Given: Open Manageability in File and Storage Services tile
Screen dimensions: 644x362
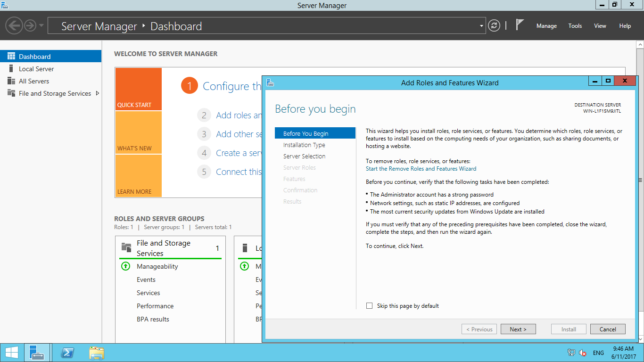Looking at the screenshot, I should coord(157,266).
